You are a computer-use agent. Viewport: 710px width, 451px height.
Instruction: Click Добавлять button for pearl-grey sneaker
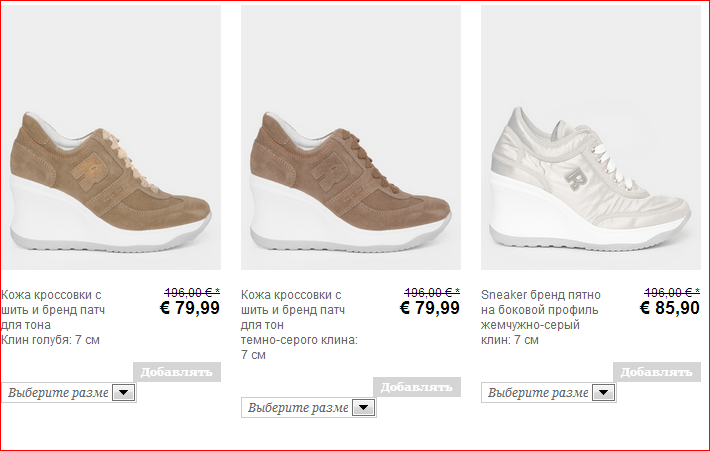pos(657,372)
